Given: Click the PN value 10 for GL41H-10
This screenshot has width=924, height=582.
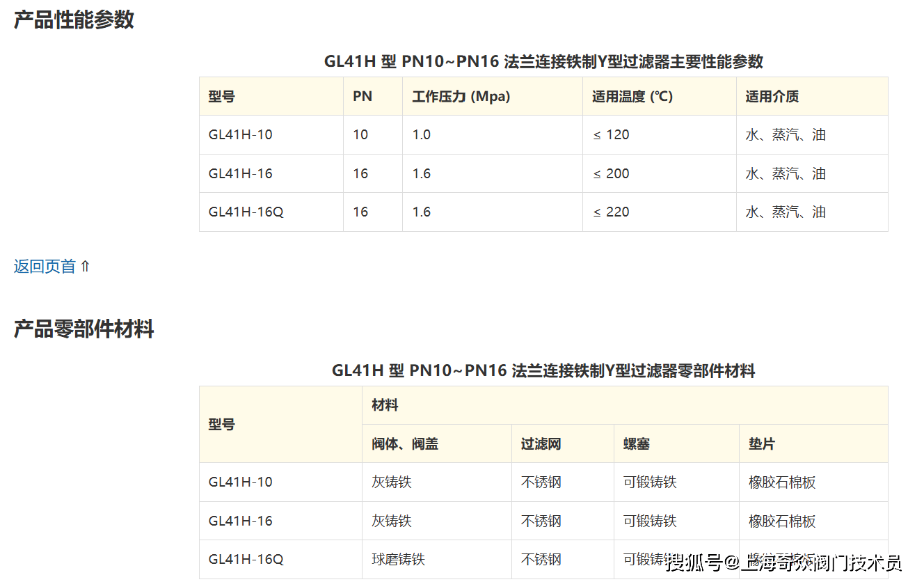Looking at the screenshot, I should click(360, 134).
